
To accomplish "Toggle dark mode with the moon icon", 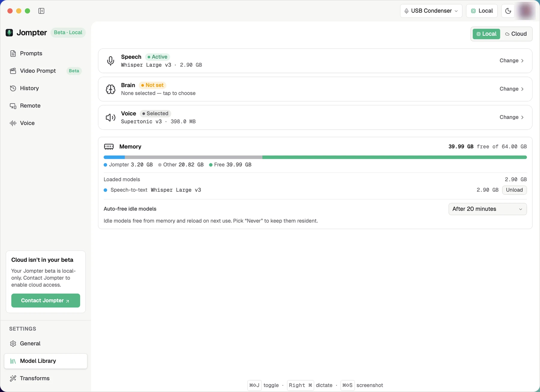I will 508,11.
